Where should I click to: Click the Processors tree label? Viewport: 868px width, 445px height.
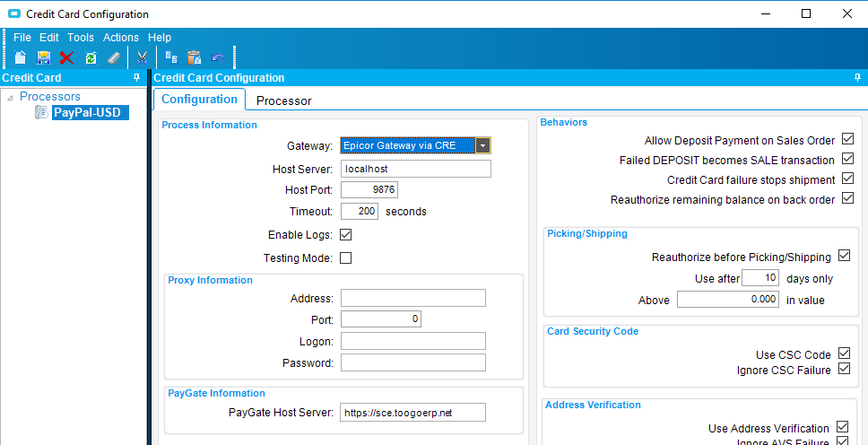pyautogui.click(x=50, y=96)
